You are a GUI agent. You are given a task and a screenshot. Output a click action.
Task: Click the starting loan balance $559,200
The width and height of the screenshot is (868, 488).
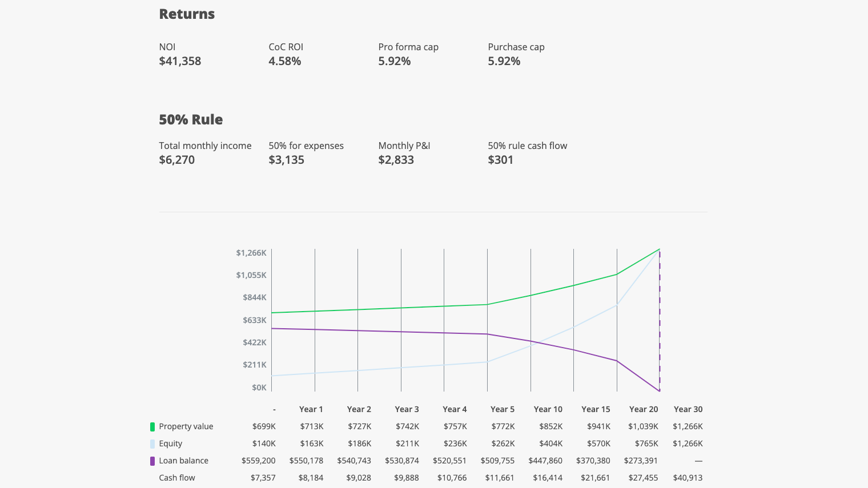pos(259,461)
